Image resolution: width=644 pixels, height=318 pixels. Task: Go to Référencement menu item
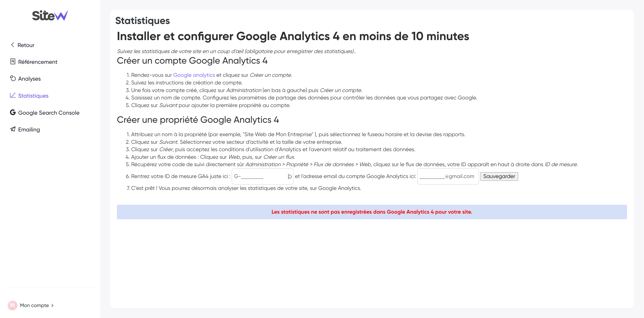point(38,62)
